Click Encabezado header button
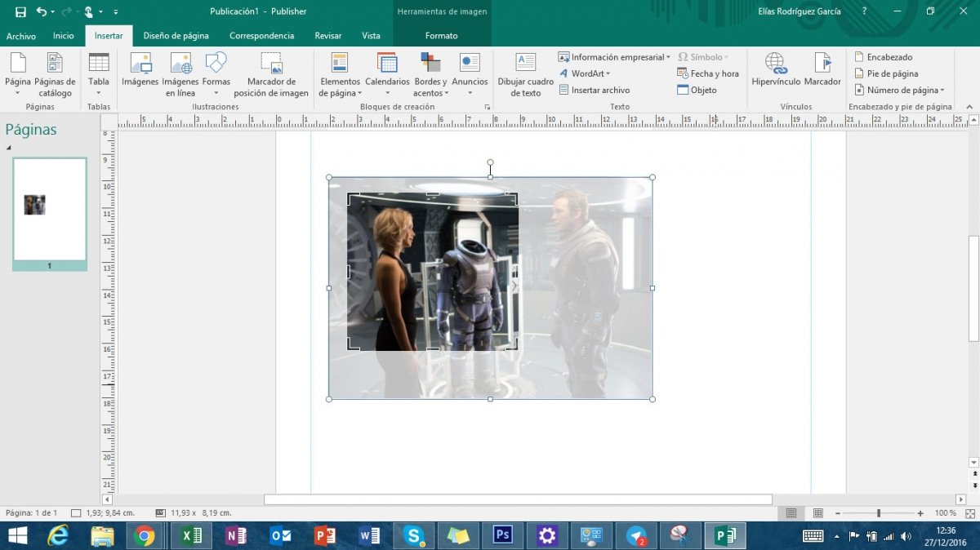Viewport: 980px width, 550px height. [884, 57]
